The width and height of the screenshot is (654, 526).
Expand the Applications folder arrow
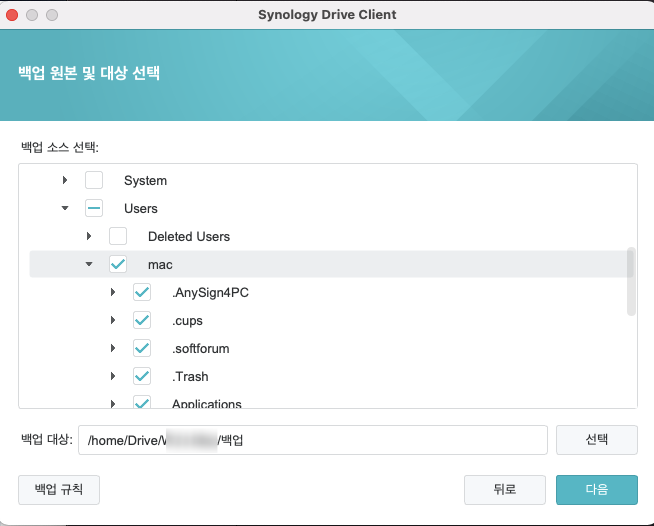point(113,403)
